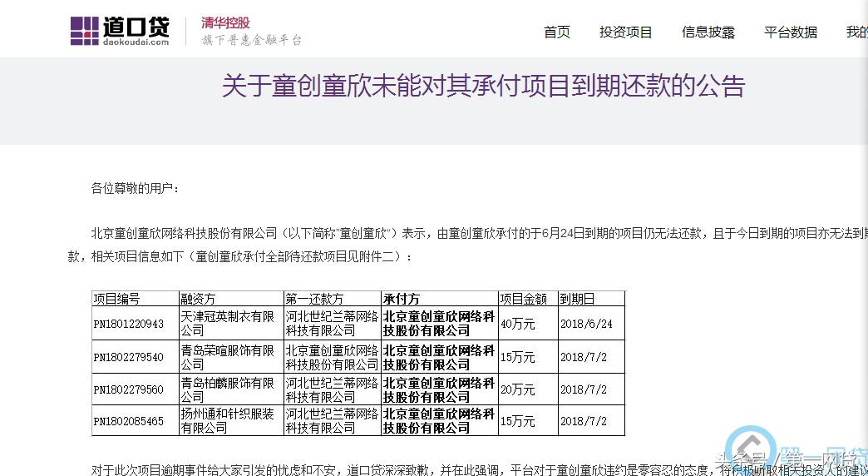This screenshot has height=476, width=868.
Task: Open the 投资项目 menu item
Action: pos(625,32)
